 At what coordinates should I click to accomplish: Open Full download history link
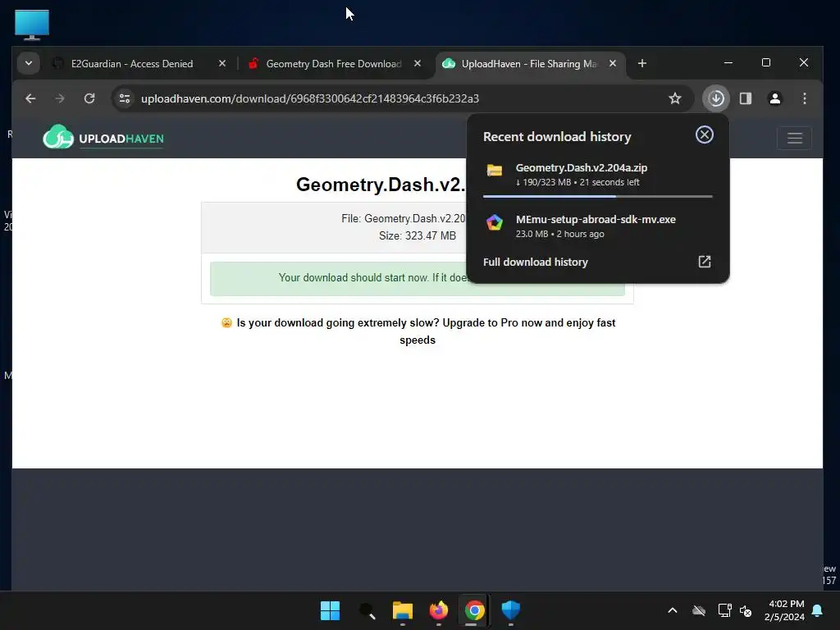pos(535,262)
